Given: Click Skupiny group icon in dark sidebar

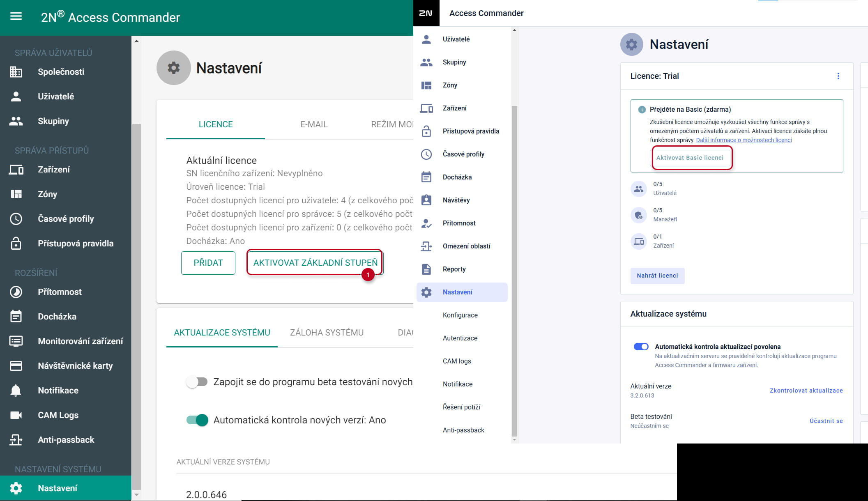Looking at the screenshot, I should 16,121.
